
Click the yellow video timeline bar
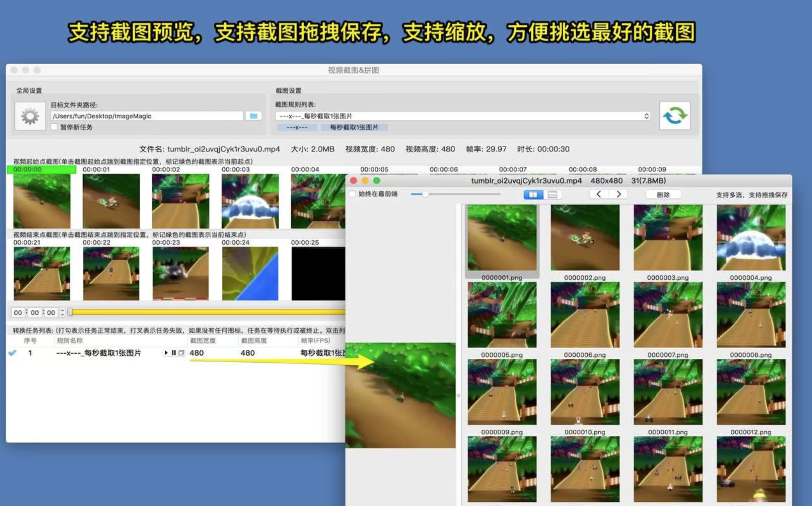tap(205, 312)
